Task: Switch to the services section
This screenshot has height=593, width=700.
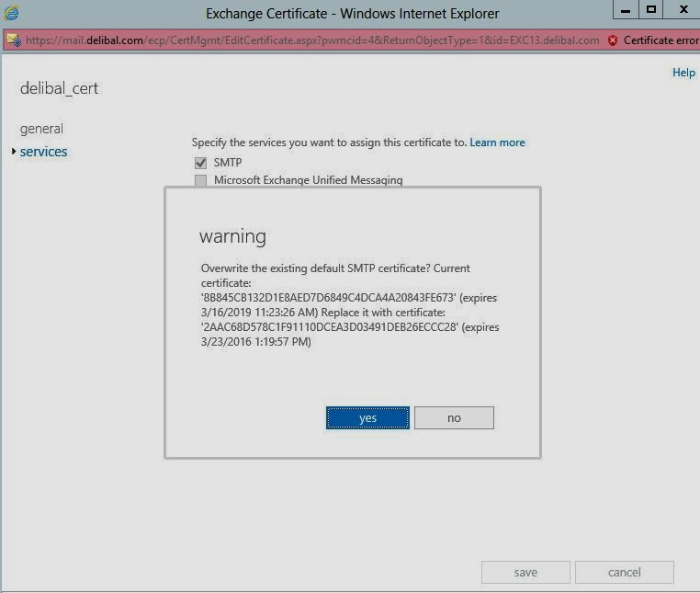Action: [x=44, y=152]
